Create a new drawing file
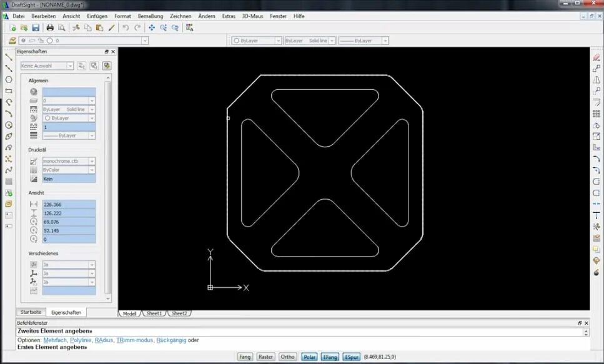Image resolution: width=604 pixels, height=364 pixels. (x=12, y=27)
